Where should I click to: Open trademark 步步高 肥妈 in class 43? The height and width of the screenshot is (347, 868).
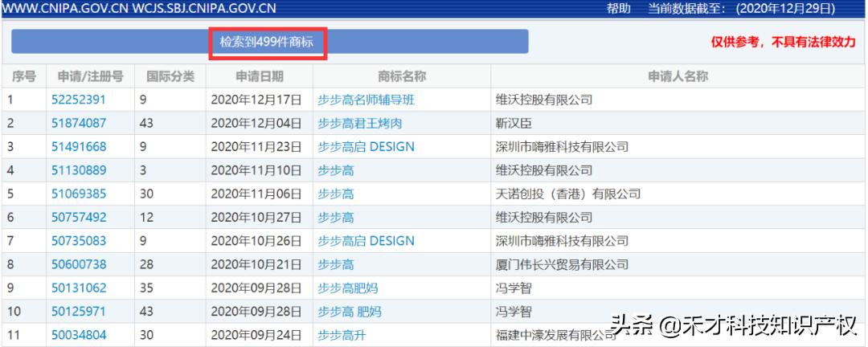tap(350, 312)
